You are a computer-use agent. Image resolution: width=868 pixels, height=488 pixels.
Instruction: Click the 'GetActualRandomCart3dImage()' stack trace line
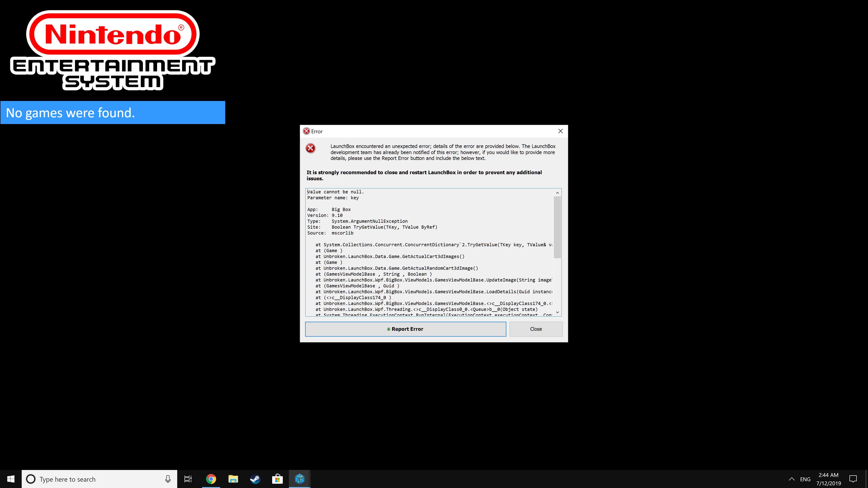397,268
